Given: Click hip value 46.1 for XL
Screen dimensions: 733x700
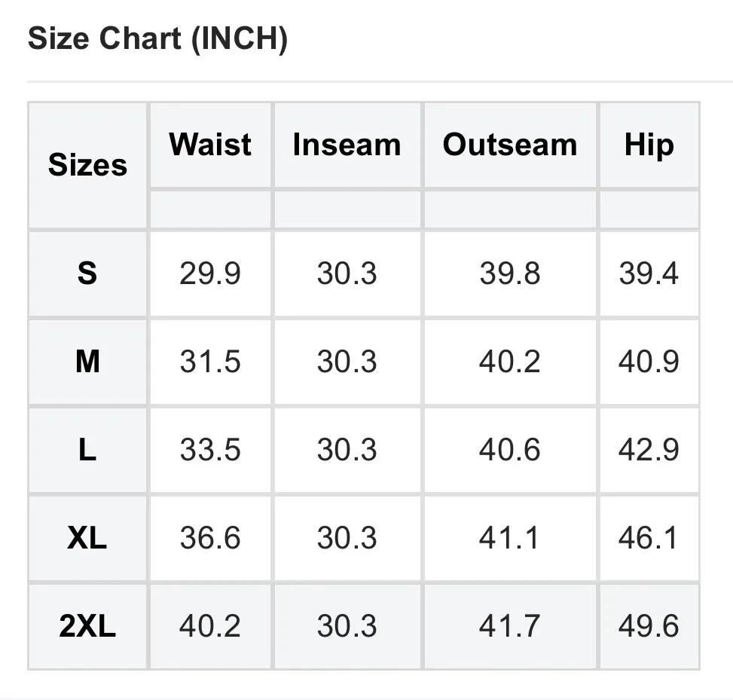Looking at the screenshot, I should tap(649, 538).
